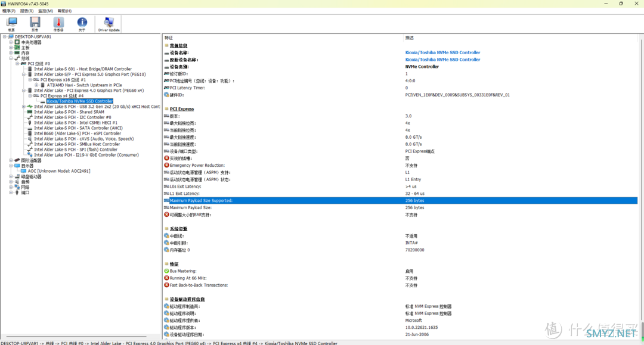Select Intel Alder Lake-S 601 Host Bridge/DRAM Controller

[83, 69]
